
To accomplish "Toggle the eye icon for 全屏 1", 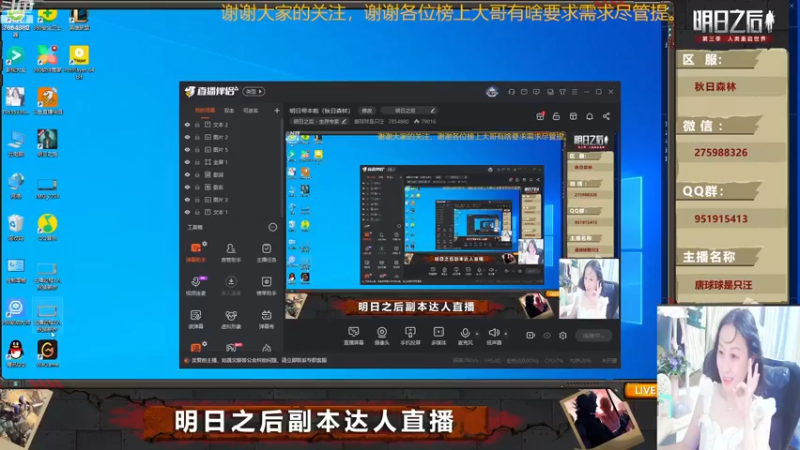I will coord(187,162).
